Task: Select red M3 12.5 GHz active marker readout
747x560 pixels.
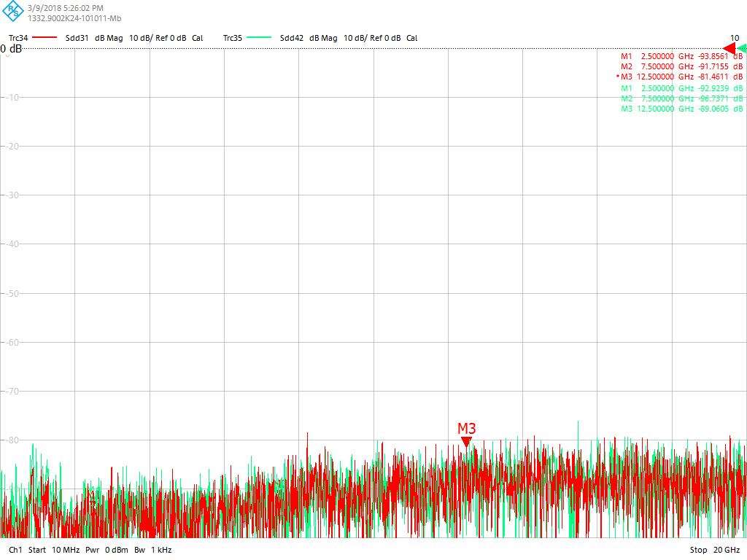Action: point(681,77)
